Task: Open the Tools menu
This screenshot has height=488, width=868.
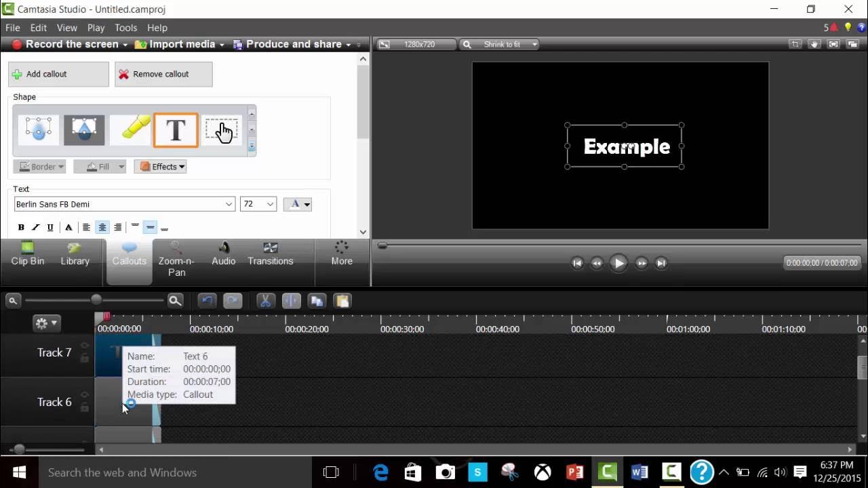Action: (126, 28)
